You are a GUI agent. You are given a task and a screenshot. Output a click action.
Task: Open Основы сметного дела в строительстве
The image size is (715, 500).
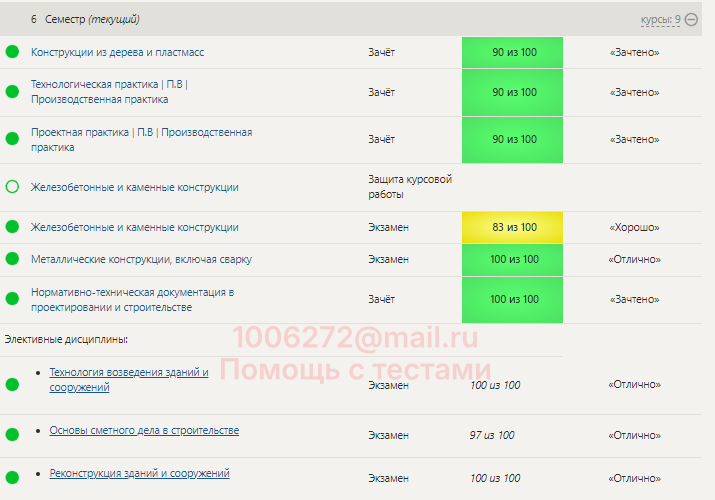click(x=144, y=430)
